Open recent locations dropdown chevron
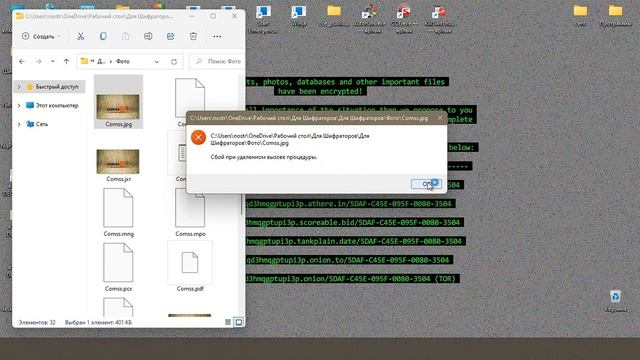 pyautogui.click(x=53, y=61)
